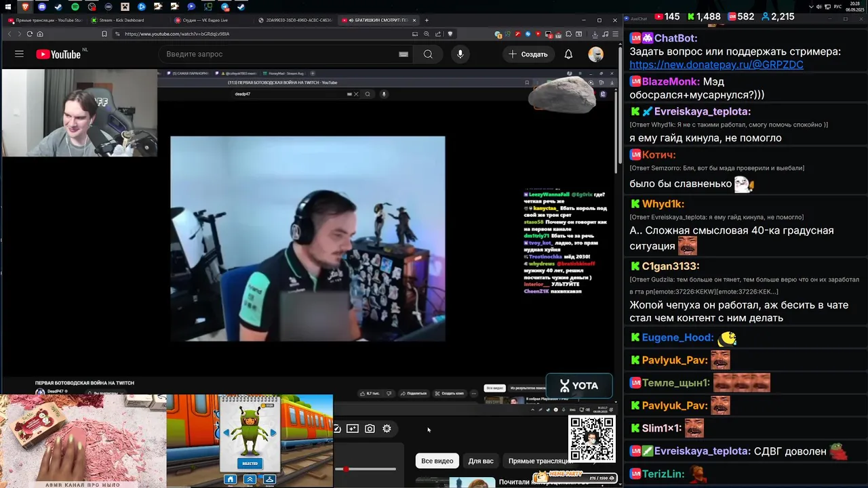Open the YouTube guide hamburger menu
Image resolution: width=868 pixels, height=488 pixels.
point(19,54)
